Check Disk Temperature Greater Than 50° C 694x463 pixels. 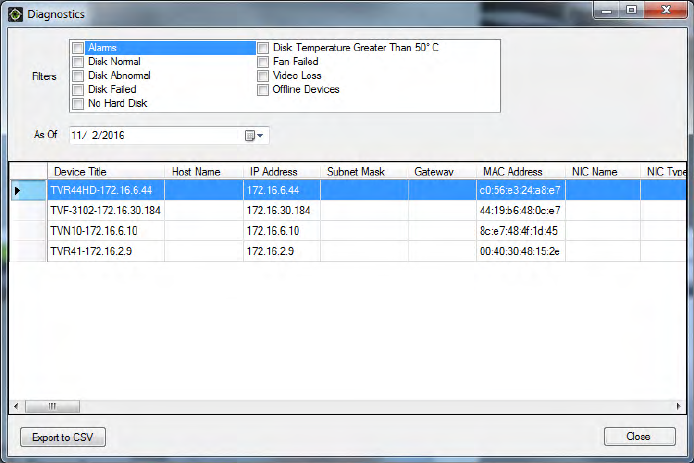263,48
